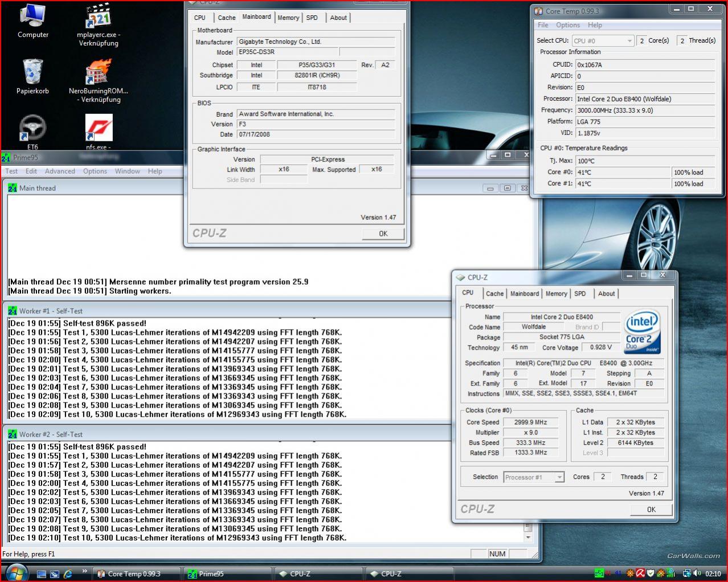This screenshot has width=728, height=582.
Task: Click the Frequency value 3000.00MHz in Core Temp
Action: tap(644, 110)
